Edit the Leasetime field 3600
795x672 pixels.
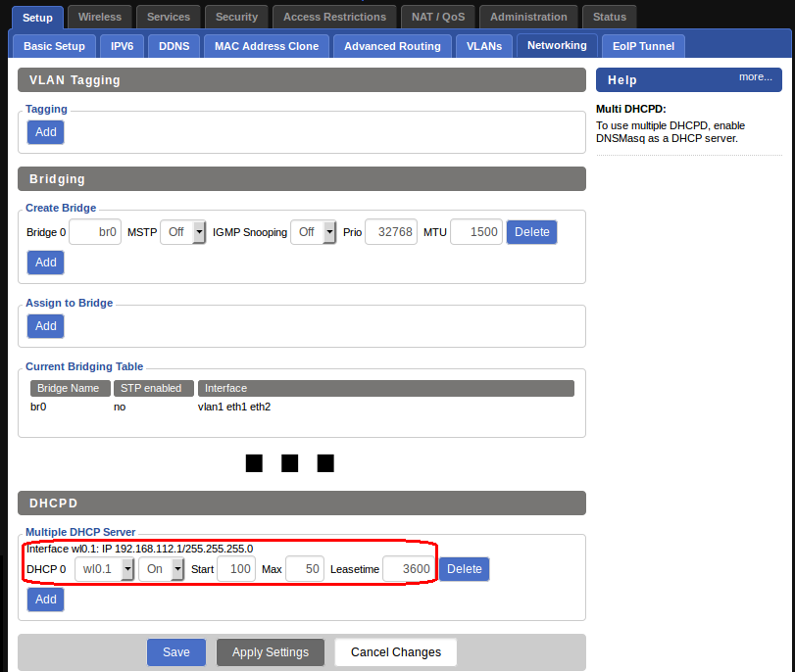409,569
